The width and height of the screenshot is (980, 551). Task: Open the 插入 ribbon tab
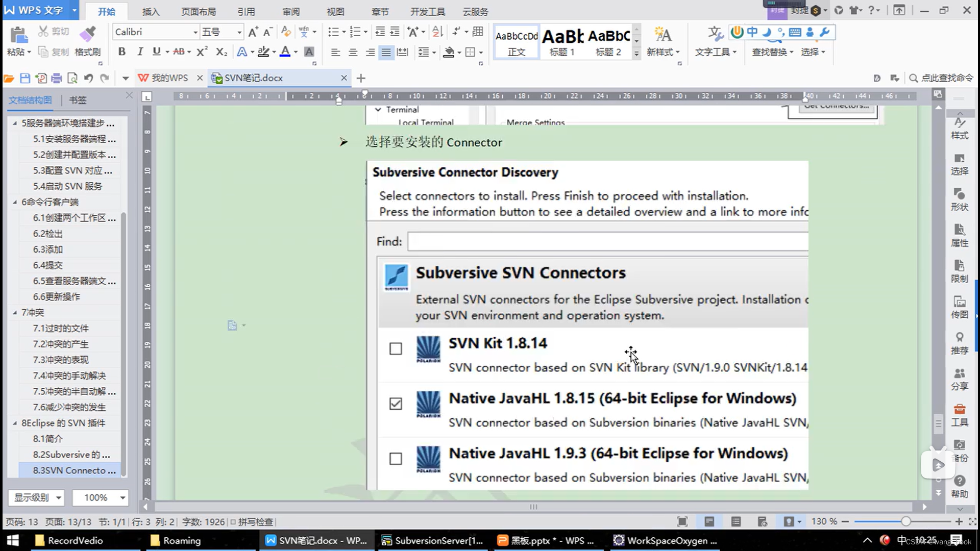pyautogui.click(x=151, y=11)
